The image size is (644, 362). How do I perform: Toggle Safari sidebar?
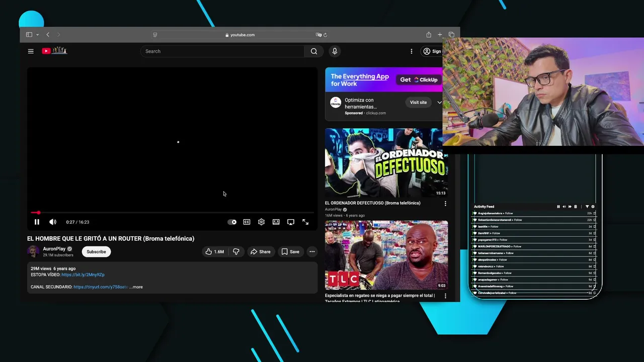point(29,35)
